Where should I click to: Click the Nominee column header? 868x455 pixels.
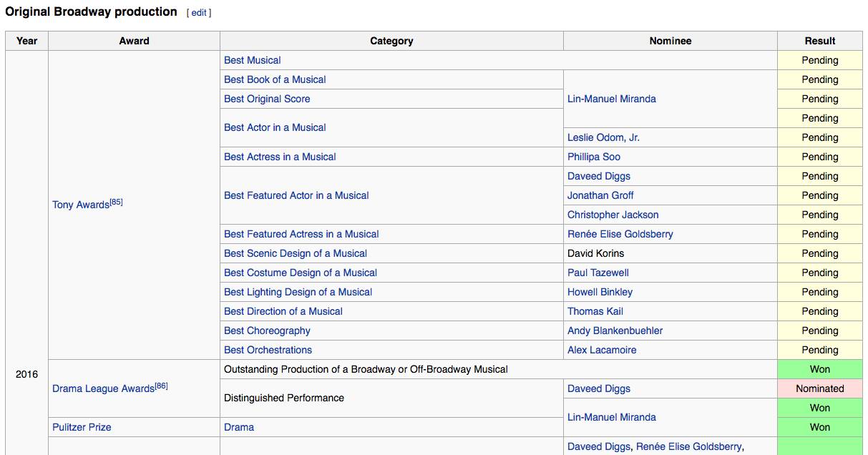click(x=670, y=41)
